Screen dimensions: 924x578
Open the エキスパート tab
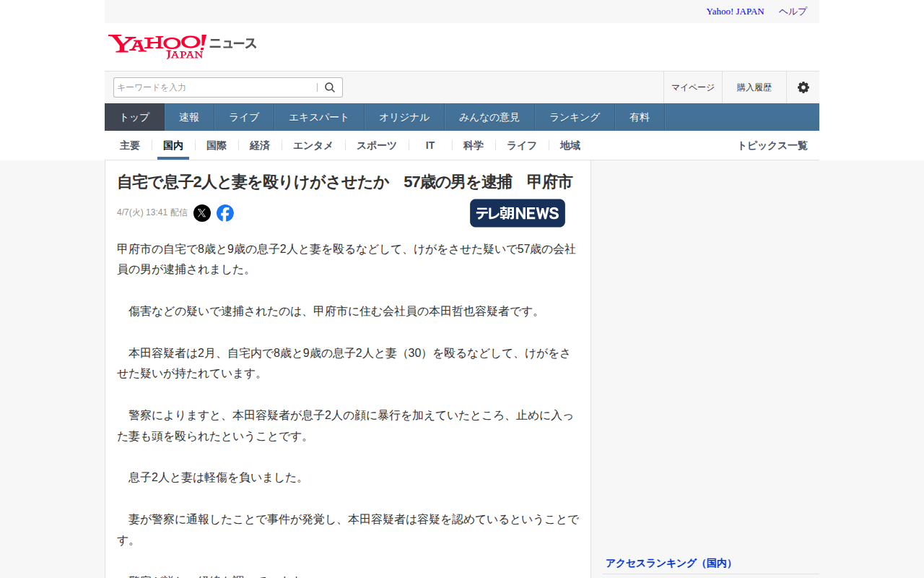click(x=319, y=117)
